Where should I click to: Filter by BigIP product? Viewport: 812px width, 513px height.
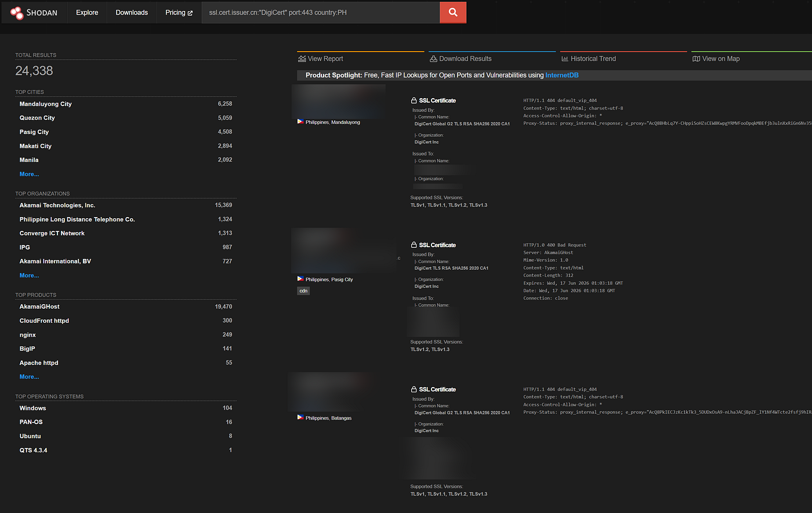pyautogui.click(x=27, y=349)
